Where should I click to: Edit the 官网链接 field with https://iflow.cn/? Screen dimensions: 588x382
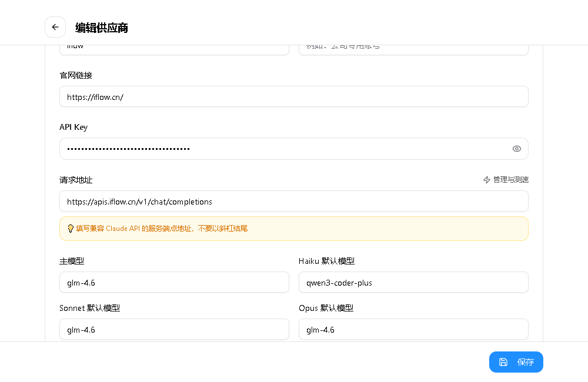point(293,97)
